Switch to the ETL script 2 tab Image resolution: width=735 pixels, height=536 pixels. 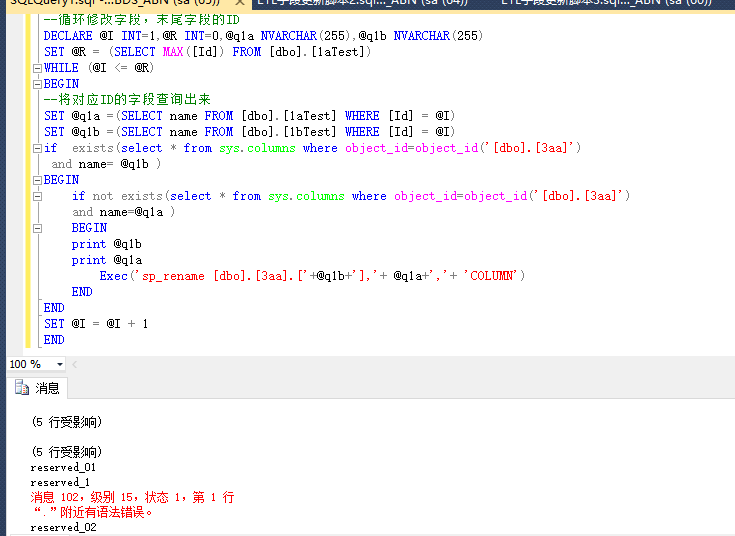363,3
